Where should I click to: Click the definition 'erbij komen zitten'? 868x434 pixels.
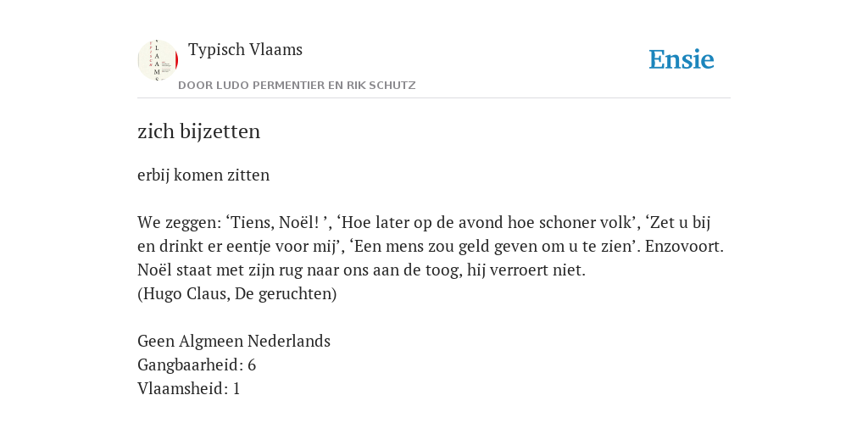[203, 175]
